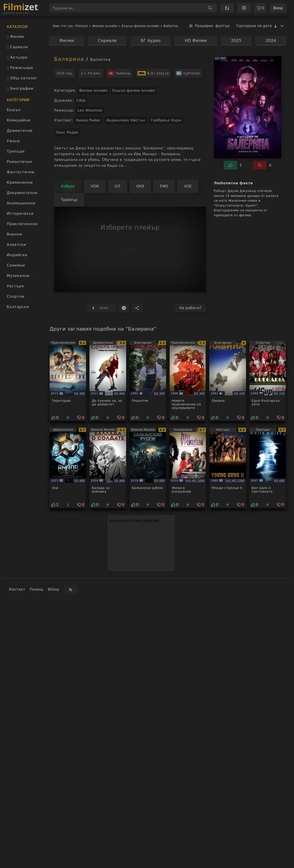Browse the 2025 movies button
Image resolution: width=294 pixels, height=868 pixels.
[x=236, y=40]
